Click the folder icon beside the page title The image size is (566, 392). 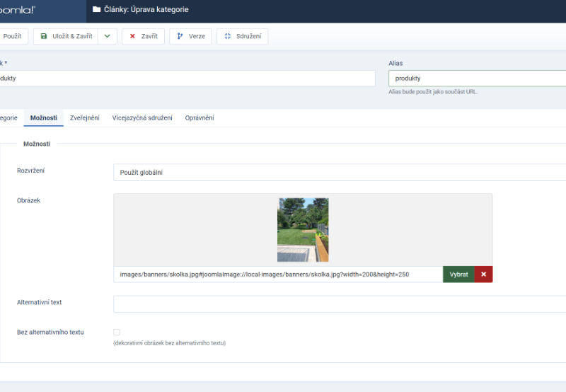[96, 10]
